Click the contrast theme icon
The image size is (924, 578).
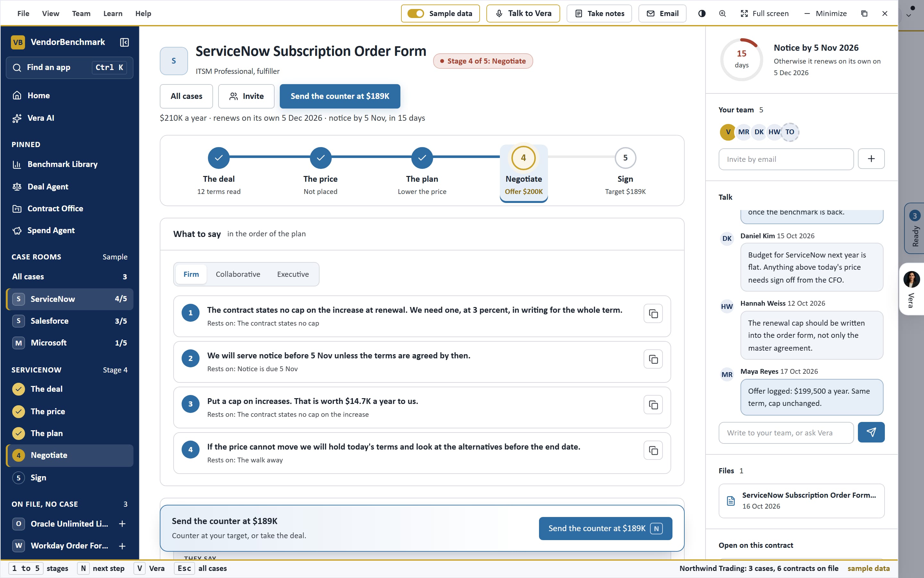(x=702, y=13)
